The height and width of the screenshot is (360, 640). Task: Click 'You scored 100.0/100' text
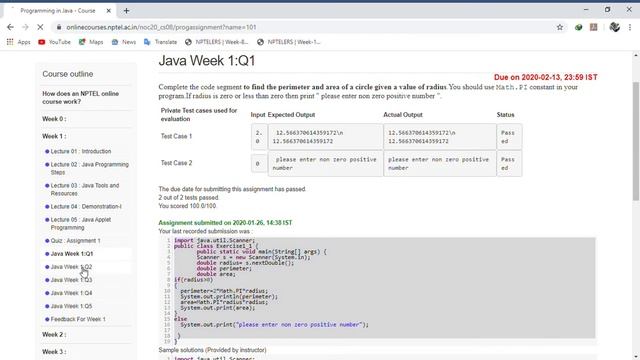pyautogui.click(x=187, y=206)
